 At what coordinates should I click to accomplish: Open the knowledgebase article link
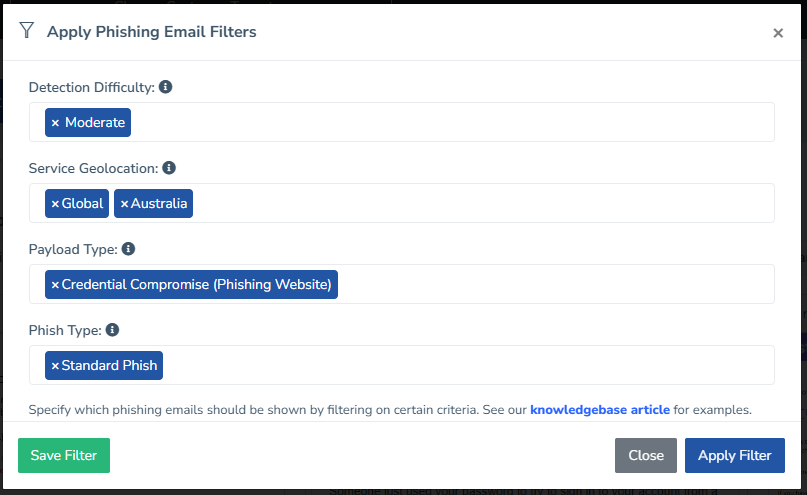pos(598,410)
